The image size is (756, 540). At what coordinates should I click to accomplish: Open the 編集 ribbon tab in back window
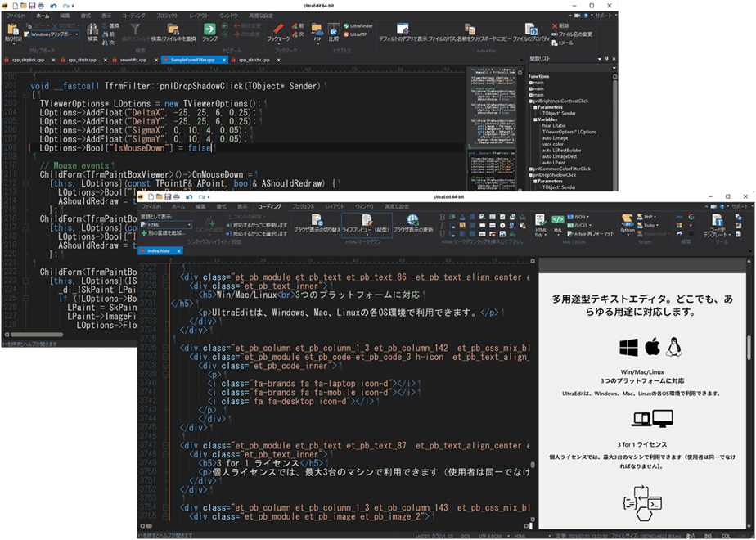pos(65,16)
